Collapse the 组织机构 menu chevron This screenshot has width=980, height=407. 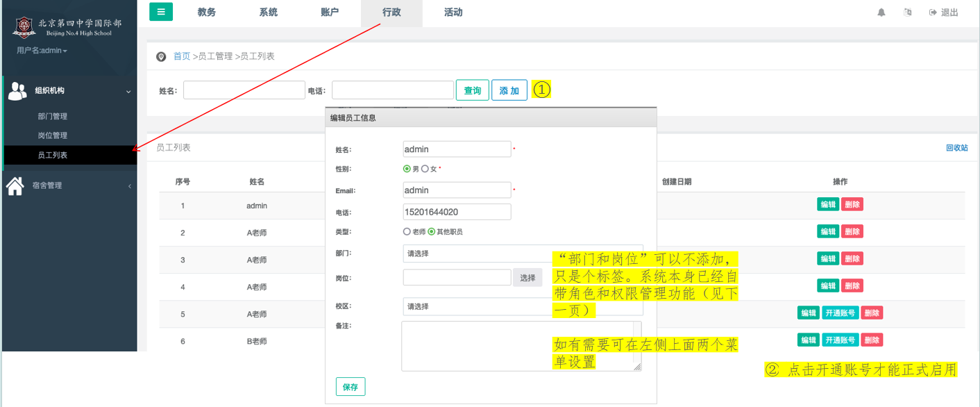click(x=128, y=91)
